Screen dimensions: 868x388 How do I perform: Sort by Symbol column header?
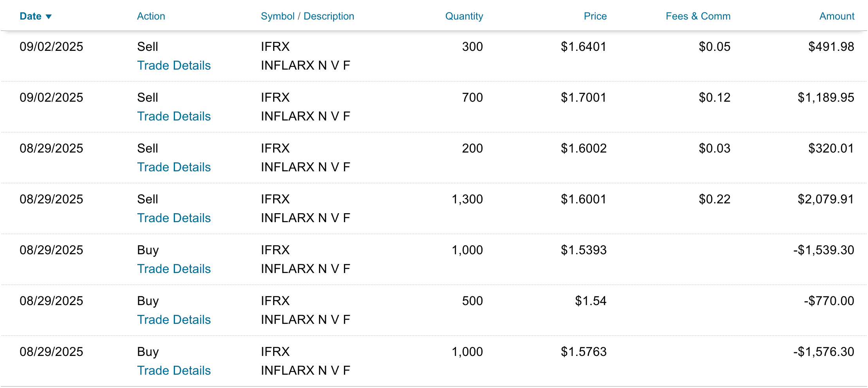[x=277, y=16]
